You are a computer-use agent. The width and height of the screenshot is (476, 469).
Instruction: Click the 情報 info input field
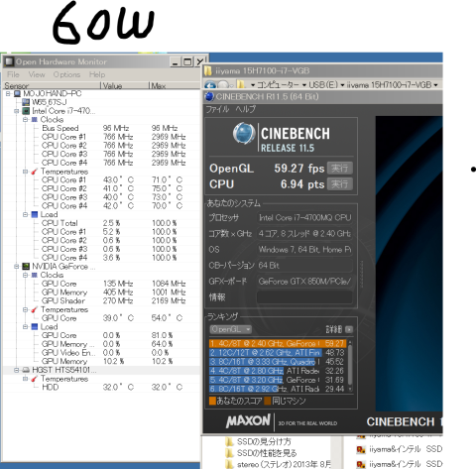pyautogui.click(x=304, y=297)
